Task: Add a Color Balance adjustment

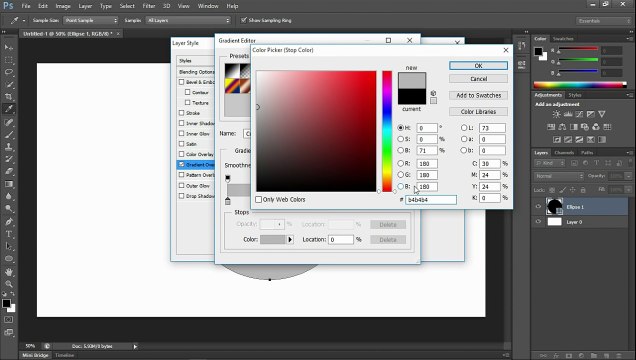Action: (x=562, y=127)
